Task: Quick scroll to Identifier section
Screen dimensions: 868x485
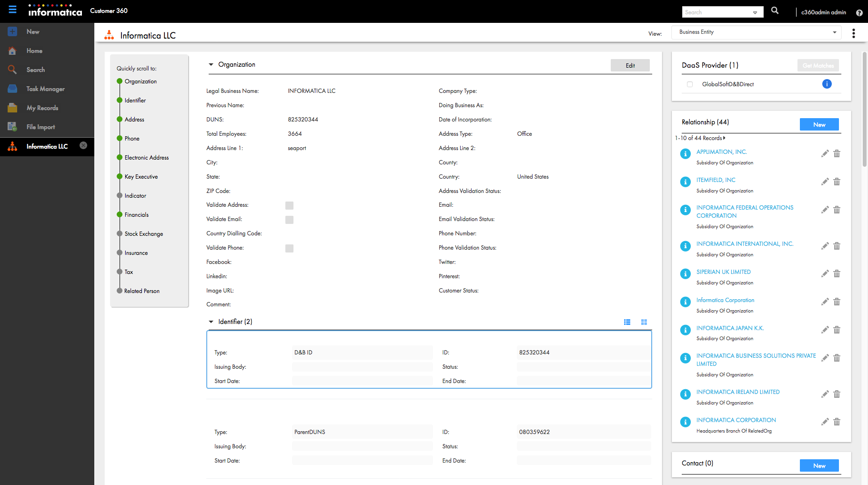Action: 135,101
